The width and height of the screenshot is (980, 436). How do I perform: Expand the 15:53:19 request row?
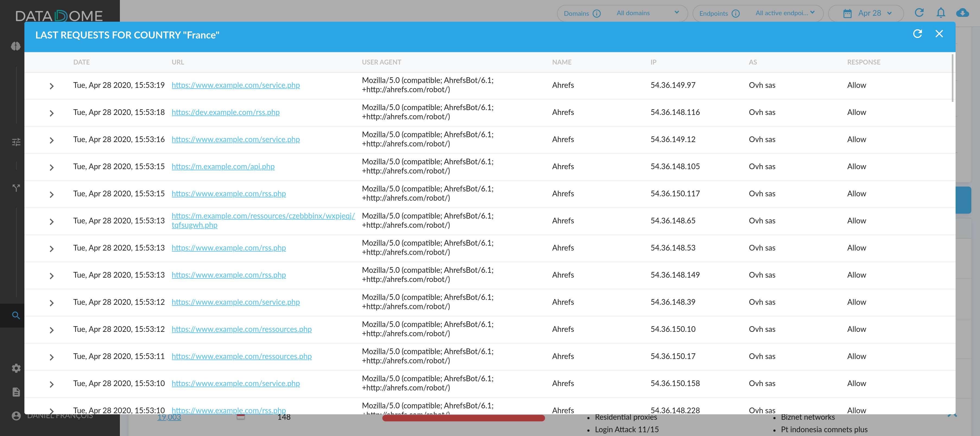point(52,86)
